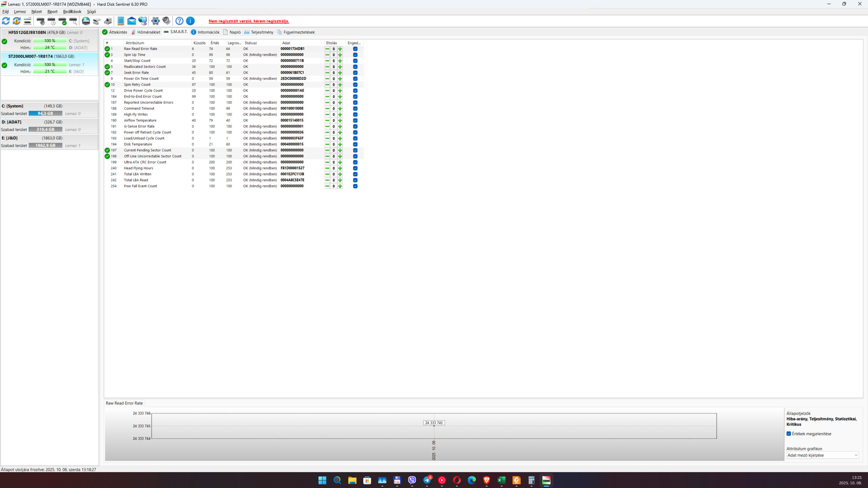Viewport: 868px width, 488px height.
Task: Select the HFS512GEJ9X108N disk in left panel
Action: (27, 32)
